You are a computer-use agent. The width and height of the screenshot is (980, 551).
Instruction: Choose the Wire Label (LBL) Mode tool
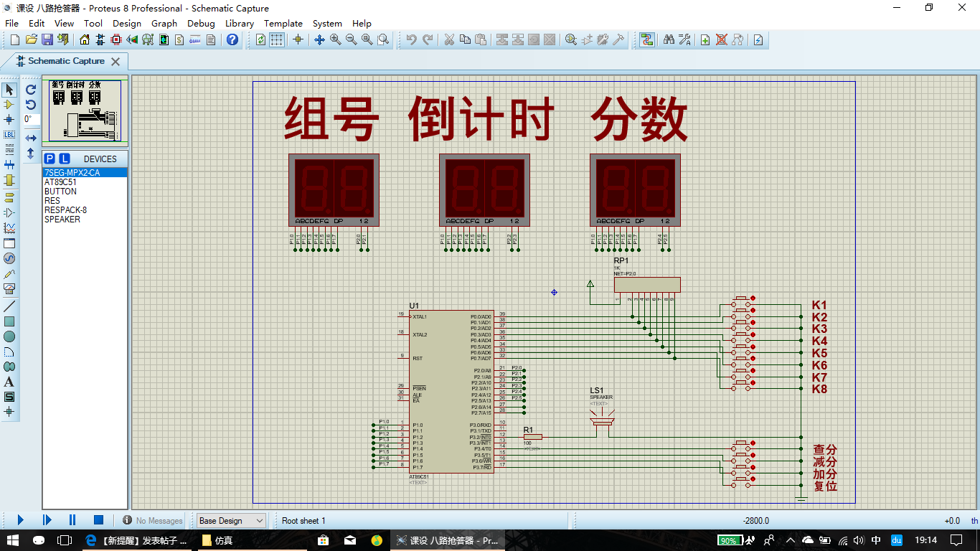pyautogui.click(x=9, y=135)
